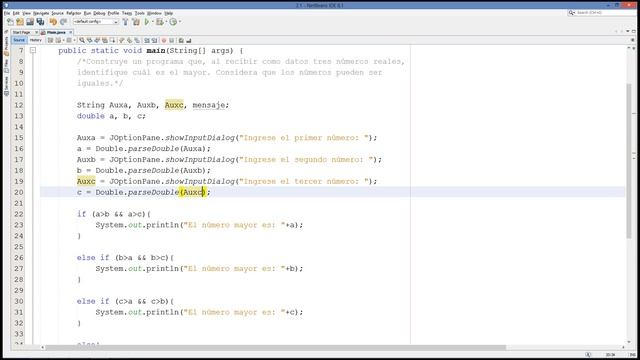Click line number 22 in the gutter
This screenshot has height=360, width=640.
coord(19,214)
